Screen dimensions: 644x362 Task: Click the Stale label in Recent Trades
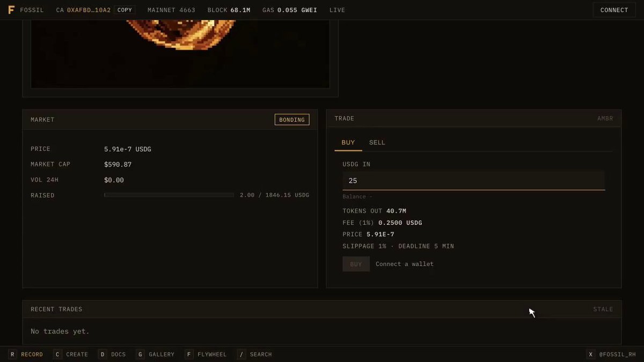[603, 309]
